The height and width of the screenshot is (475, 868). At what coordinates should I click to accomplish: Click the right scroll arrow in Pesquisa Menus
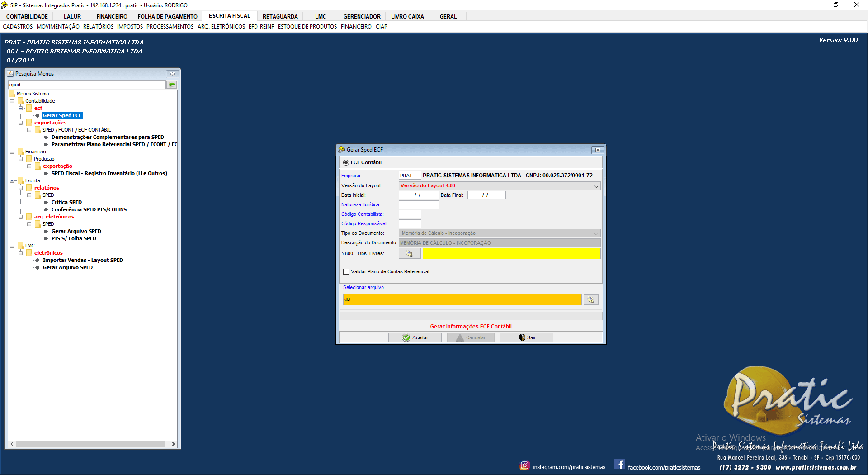point(174,444)
